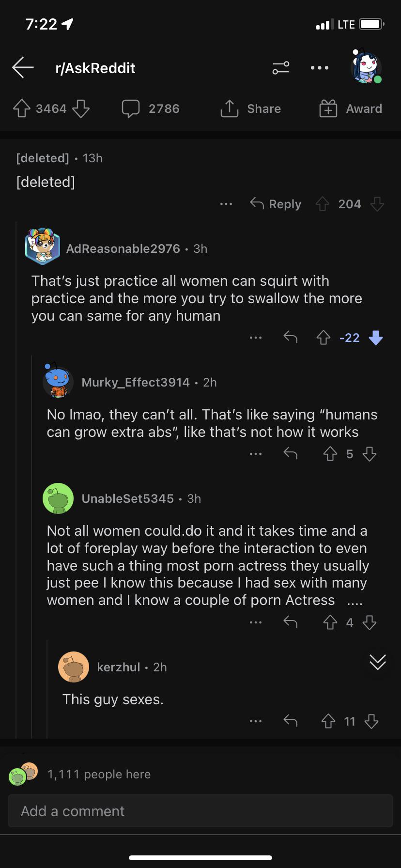The image size is (401, 868).
Task: Open r/AskReddit subreddit title
Action: 95,68
